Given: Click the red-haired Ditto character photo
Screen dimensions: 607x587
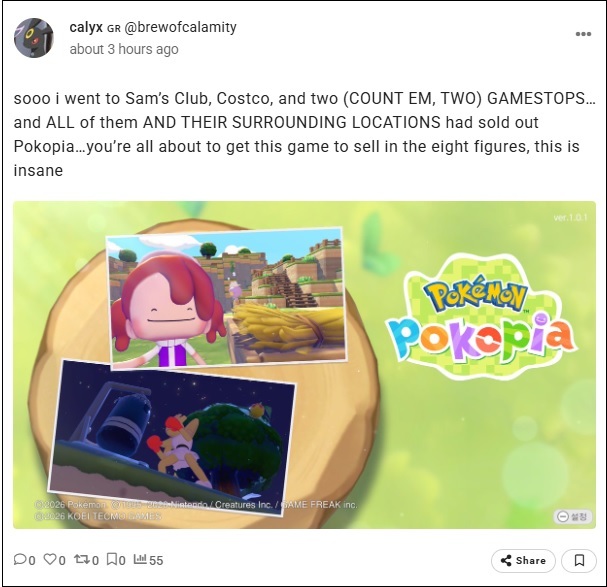Looking at the screenshot, I should coord(226,297).
